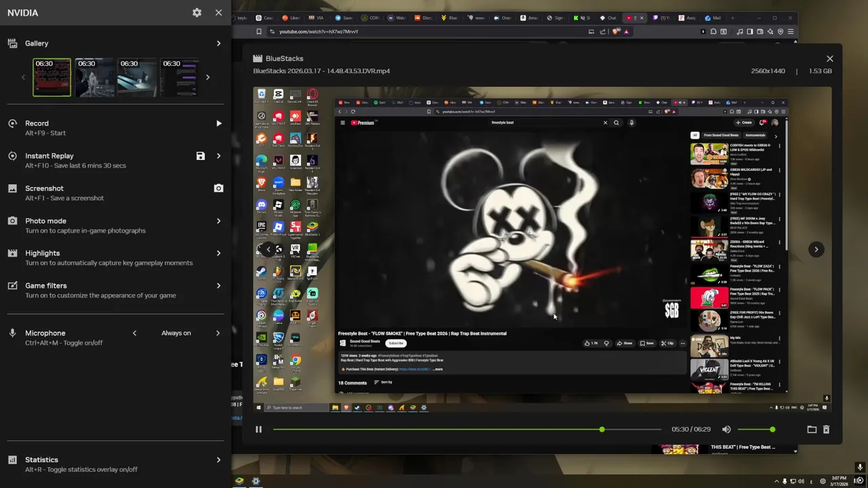This screenshot has height=488, width=868.
Task: Open the video file location folder
Action: (812, 429)
